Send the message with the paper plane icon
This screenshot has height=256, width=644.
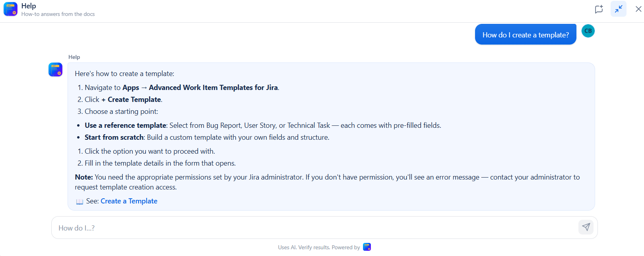pyautogui.click(x=586, y=227)
